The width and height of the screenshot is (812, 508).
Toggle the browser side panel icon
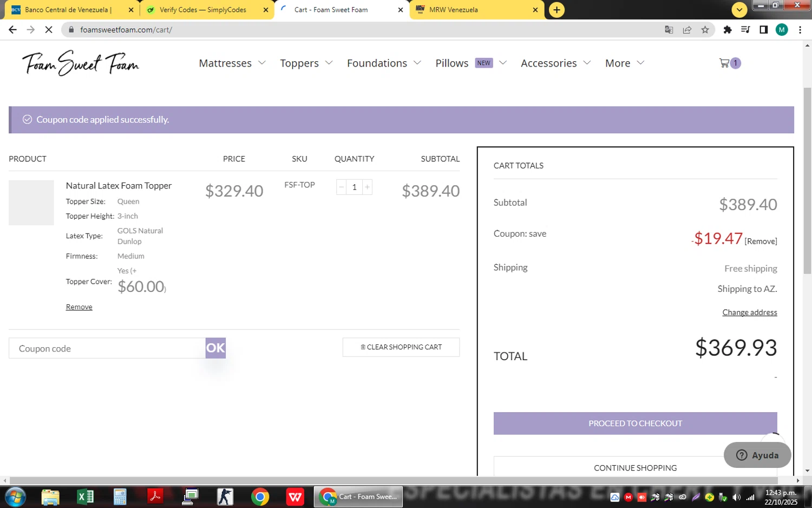(x=763, y=30)
